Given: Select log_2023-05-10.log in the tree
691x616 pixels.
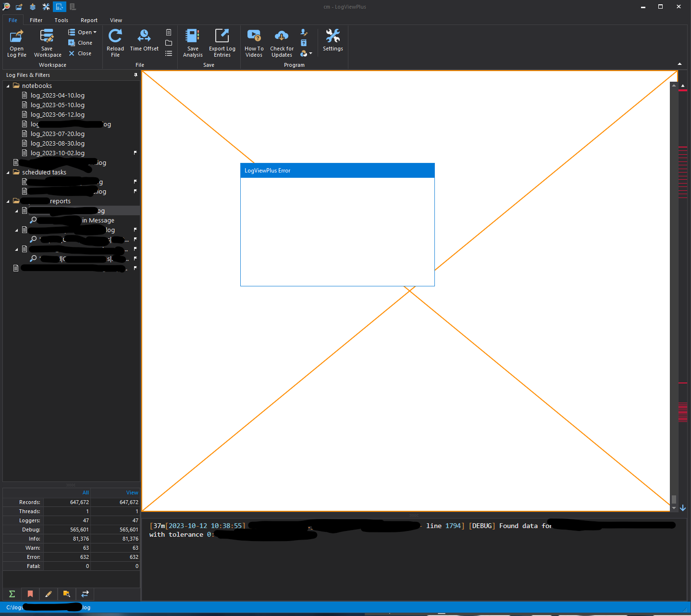Looking at the screenshot, I should 58,105.
